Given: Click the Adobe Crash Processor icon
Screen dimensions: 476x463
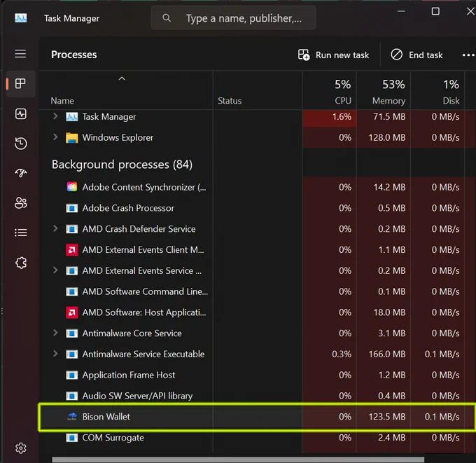Looking at the screenshot, I should 72,208.
